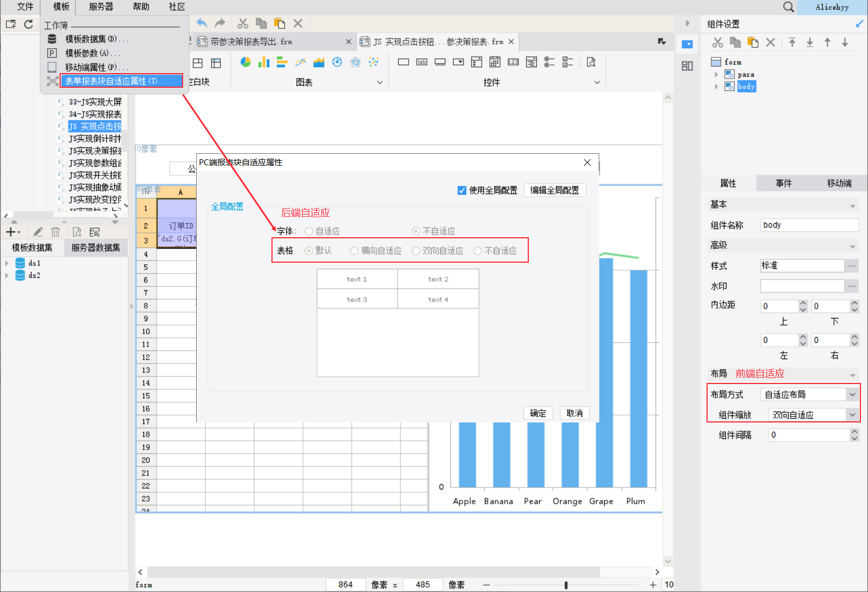
Task: Switch to the 服务器数据集 tab
Action: pos(95,248)
